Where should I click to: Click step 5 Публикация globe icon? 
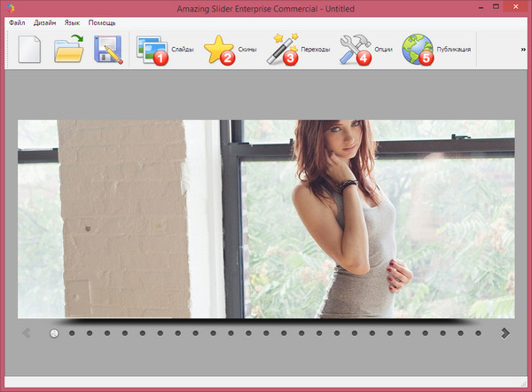point(418,50)
